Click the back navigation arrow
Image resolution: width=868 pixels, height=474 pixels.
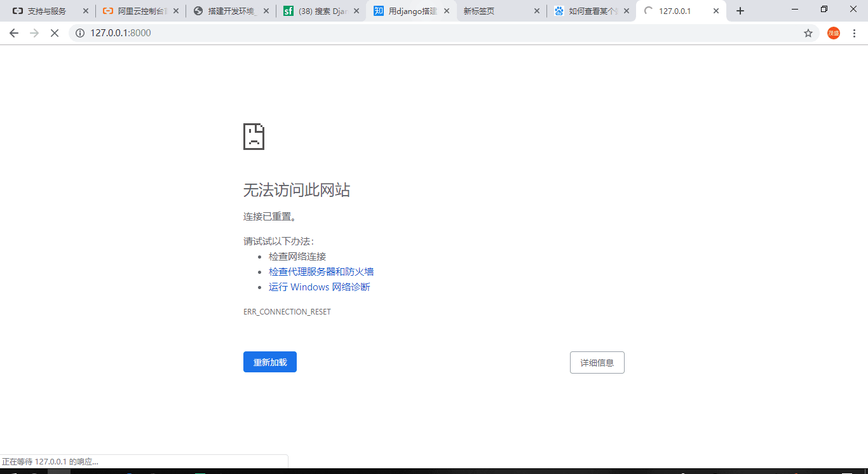tap(14, 32)
